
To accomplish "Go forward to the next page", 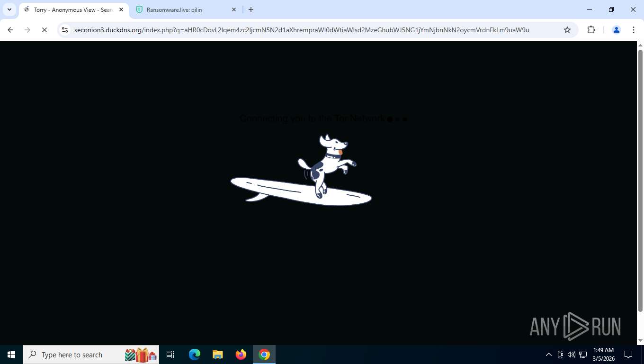I will [27, 30].
